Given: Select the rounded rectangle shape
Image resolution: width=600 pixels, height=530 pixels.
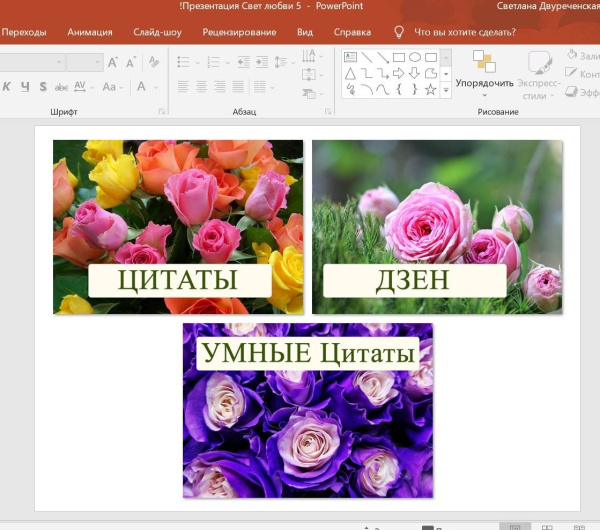Looking at the screenshot, I should (431, 57).
